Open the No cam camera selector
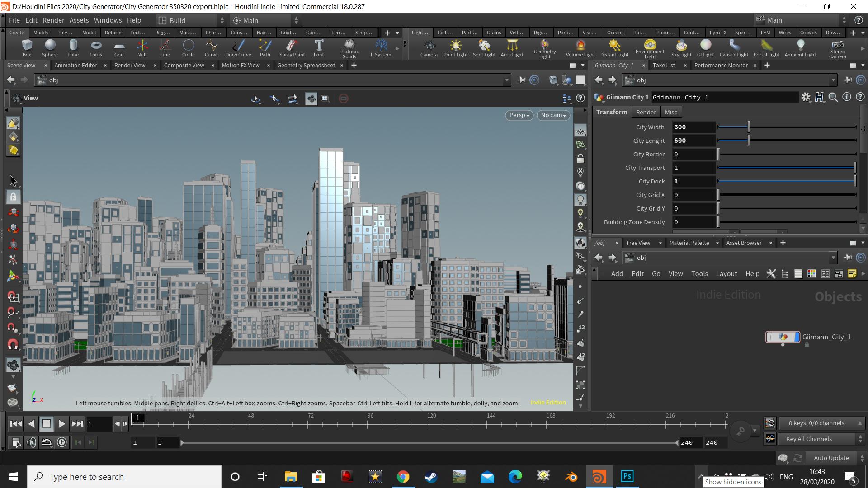 click(x=552, y=115)
